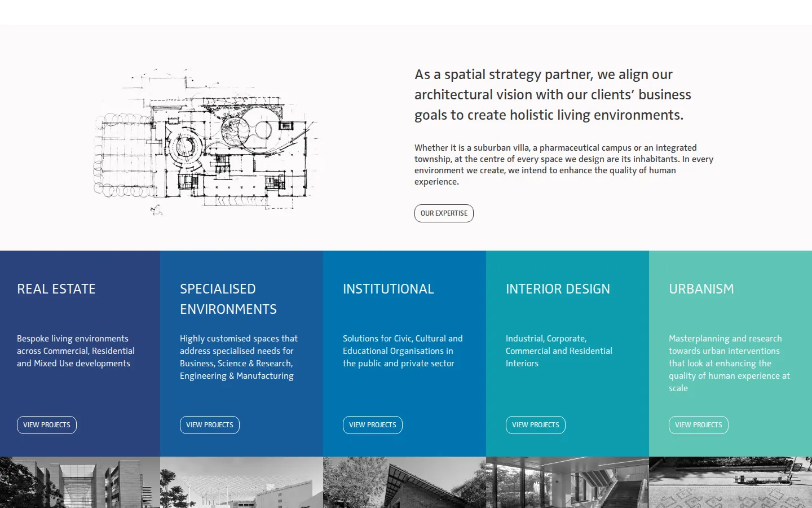Click the Interior Design heading
Image resolution: width=812 pixels, height=508 pixels.
coord(558,289)
